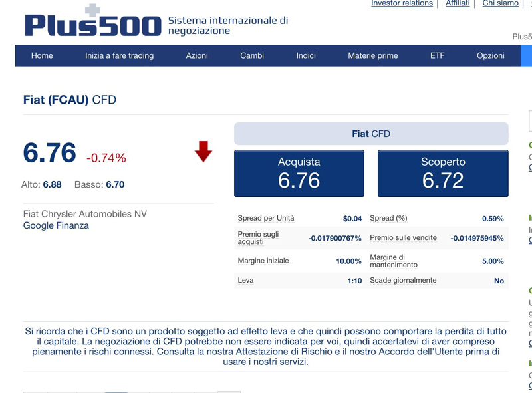Click the -0.014975945% value
The width and height of the screenshot is (532, 393).
(x=477, y=238)
